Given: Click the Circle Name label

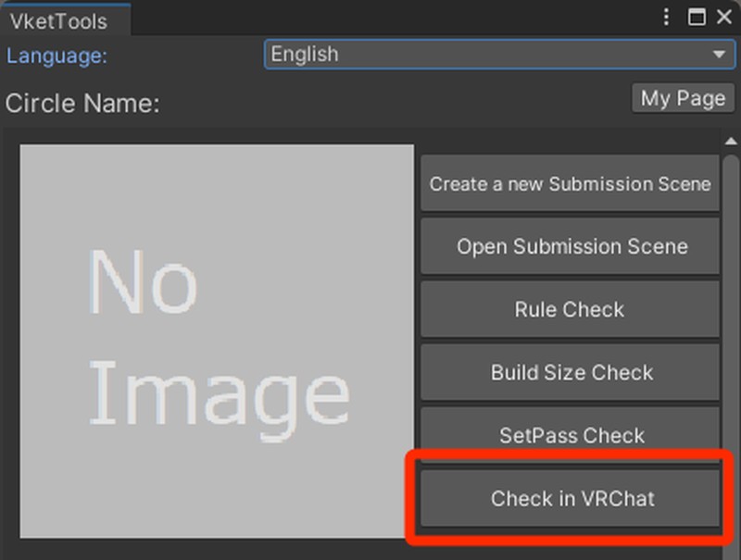Looking at the screenshot, I should coord(82,103).
